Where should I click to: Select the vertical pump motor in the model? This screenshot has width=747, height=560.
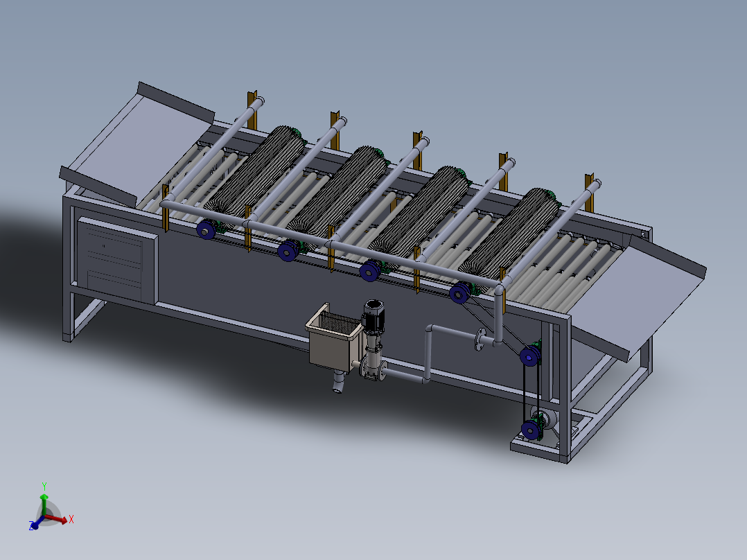[x=373, y=316]
